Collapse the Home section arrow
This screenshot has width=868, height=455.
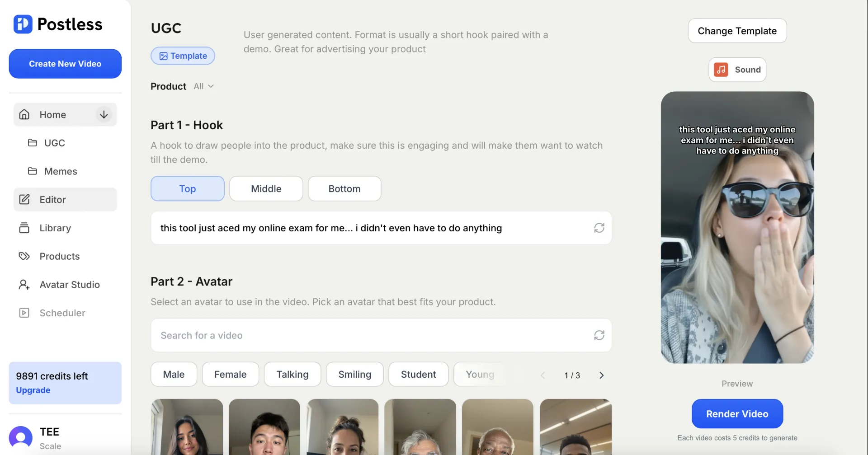click(104, 115)
